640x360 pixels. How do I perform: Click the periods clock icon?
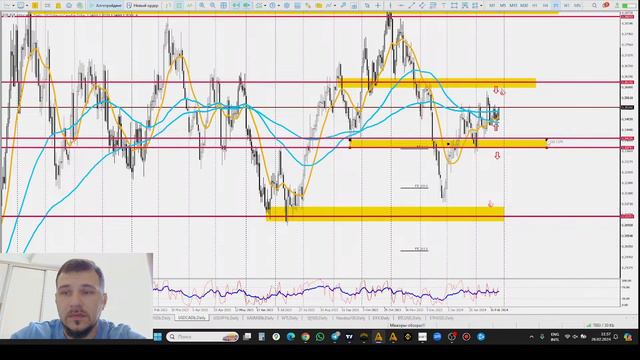[x=272, y=6]
